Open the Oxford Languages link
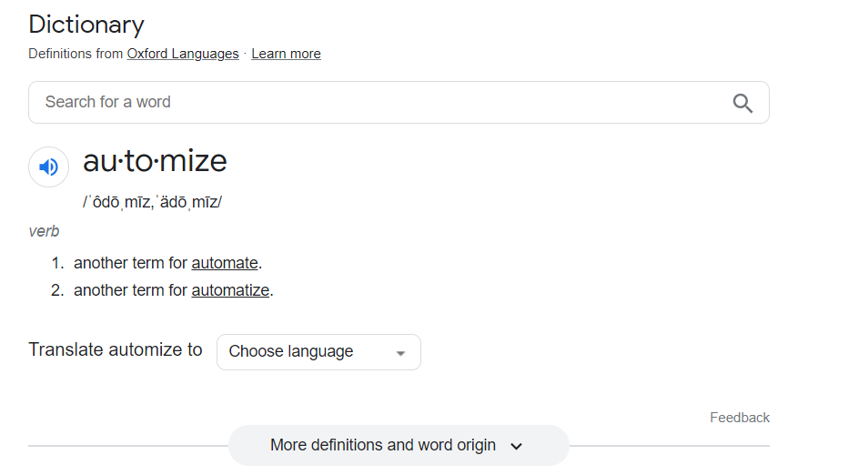The image size is (868, 475). 182,54
